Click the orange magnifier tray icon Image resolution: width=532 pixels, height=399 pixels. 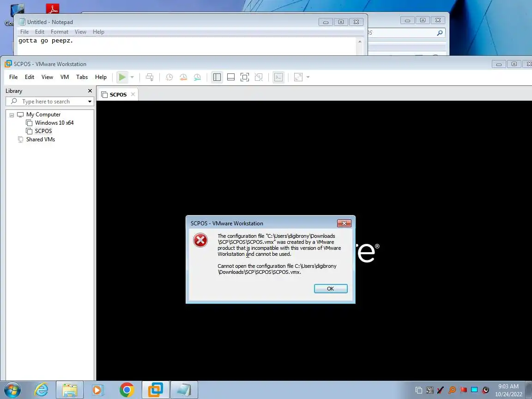click(x=452, y=390)
